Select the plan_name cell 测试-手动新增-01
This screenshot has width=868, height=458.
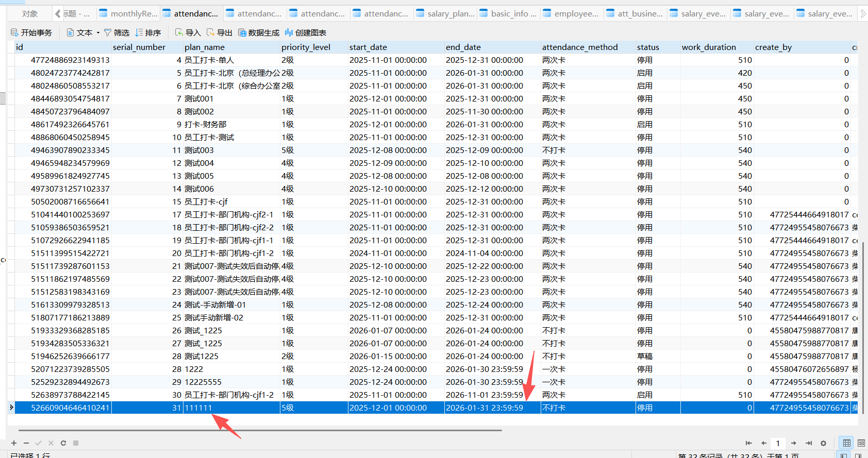pos(231,305)
